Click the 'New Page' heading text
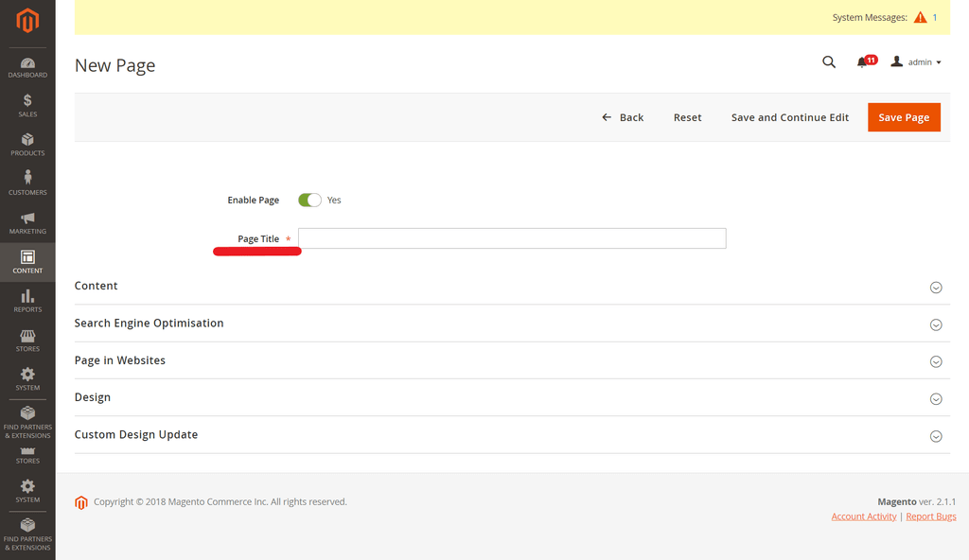The width and height of the screenshot is (969, 560). 115,65
